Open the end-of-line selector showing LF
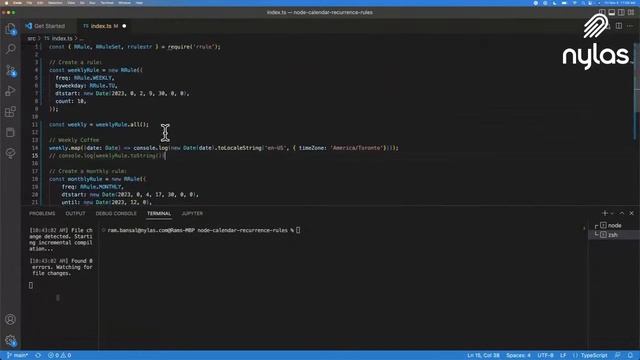 (x=563, y=355)
